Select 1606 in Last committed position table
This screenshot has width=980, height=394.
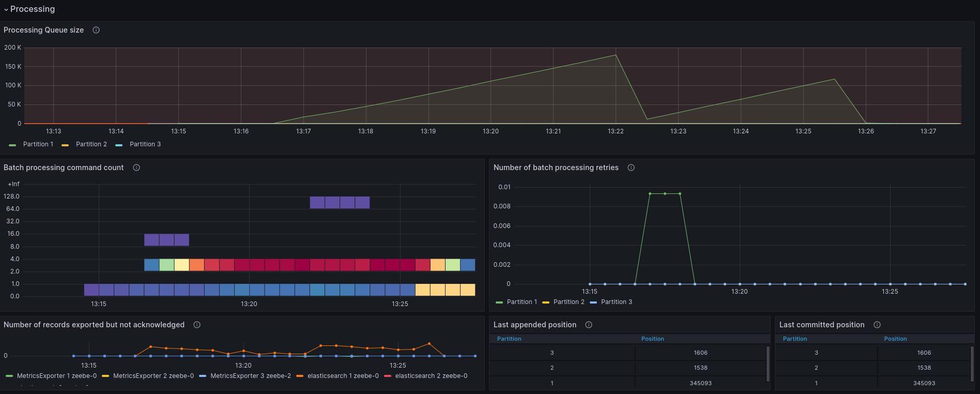tap(924, 353)
